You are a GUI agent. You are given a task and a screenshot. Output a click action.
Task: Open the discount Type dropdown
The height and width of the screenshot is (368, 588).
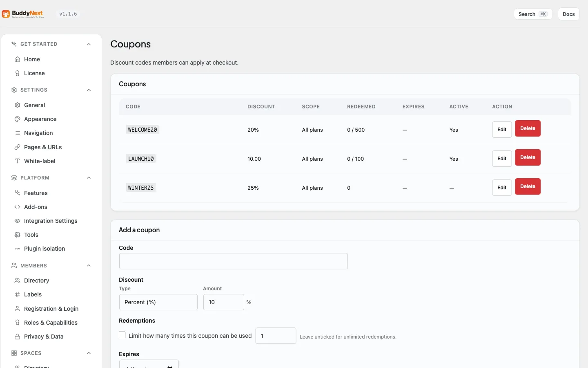(158, 302)
